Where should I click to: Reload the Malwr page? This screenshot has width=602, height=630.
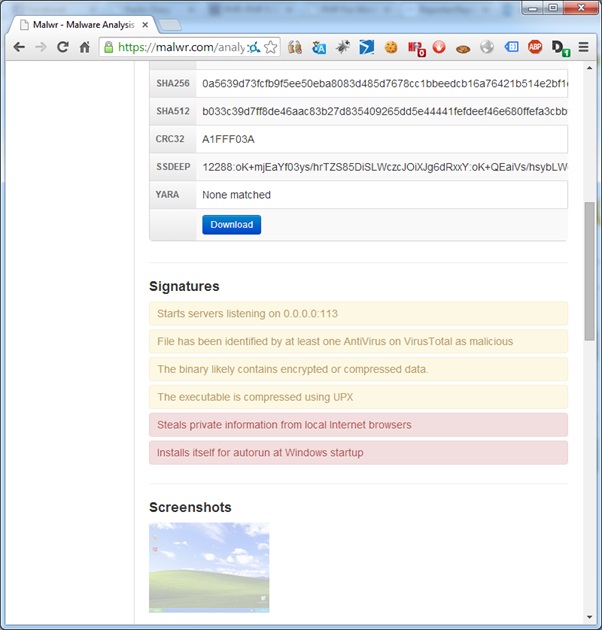(62, 47)
